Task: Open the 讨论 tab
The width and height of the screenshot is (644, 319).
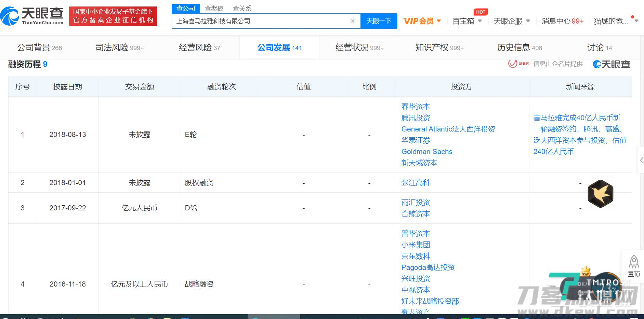Action: tap(600, 47)
